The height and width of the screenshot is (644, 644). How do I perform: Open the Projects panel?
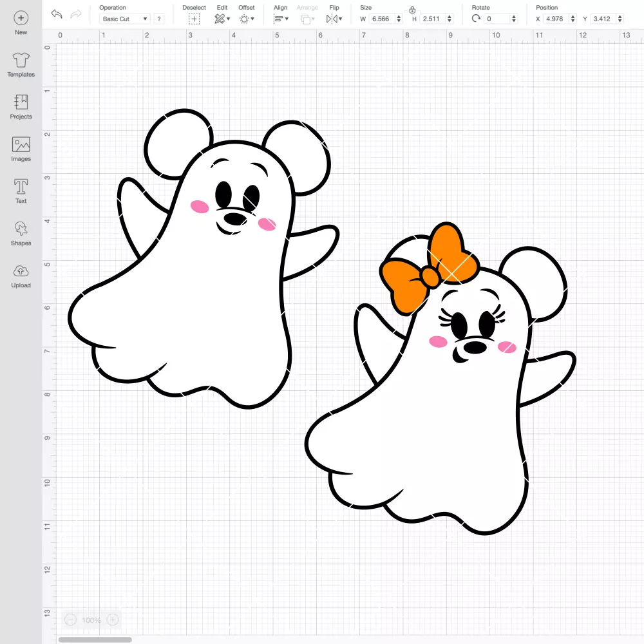tap(21, 107)
